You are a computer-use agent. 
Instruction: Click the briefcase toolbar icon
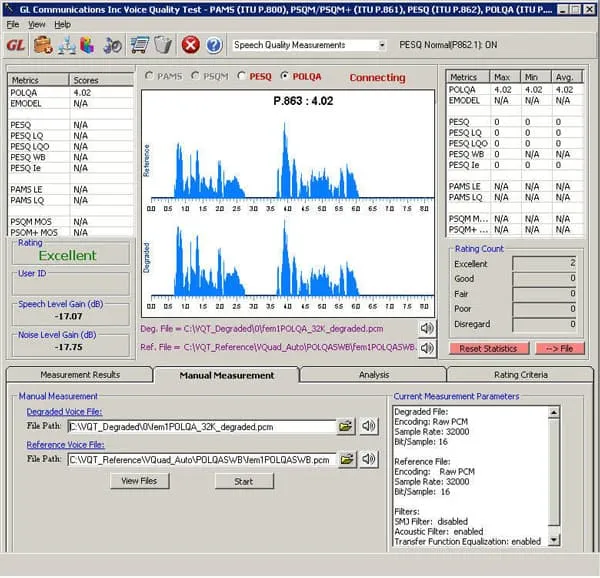pos(42,45)
